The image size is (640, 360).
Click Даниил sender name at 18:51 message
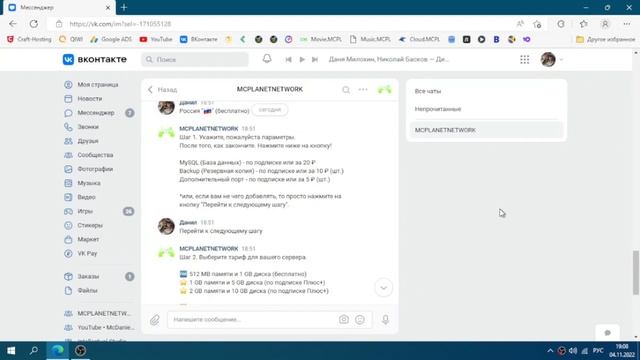188,222
